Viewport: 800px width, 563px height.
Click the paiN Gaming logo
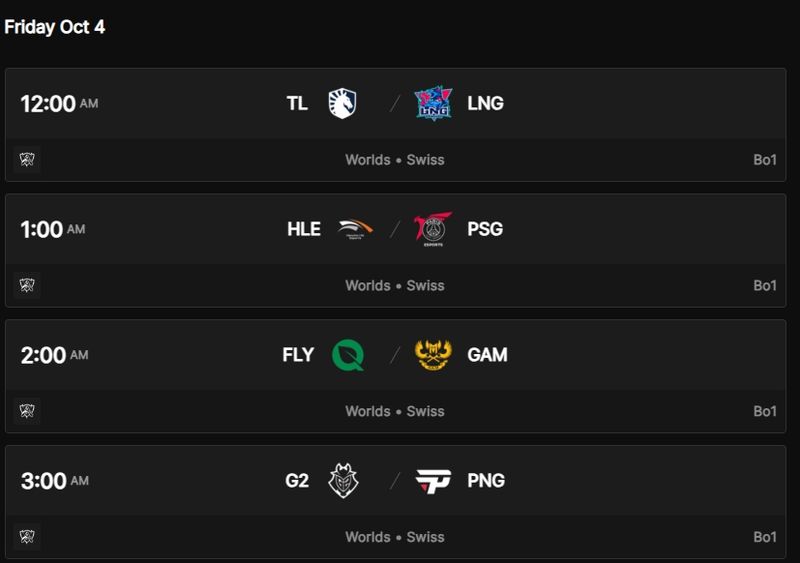[433, 481]
